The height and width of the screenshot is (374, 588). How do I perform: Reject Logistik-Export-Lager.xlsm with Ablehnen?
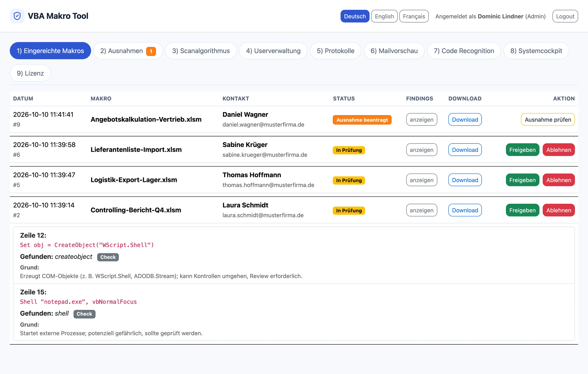(x=559, y=180)
